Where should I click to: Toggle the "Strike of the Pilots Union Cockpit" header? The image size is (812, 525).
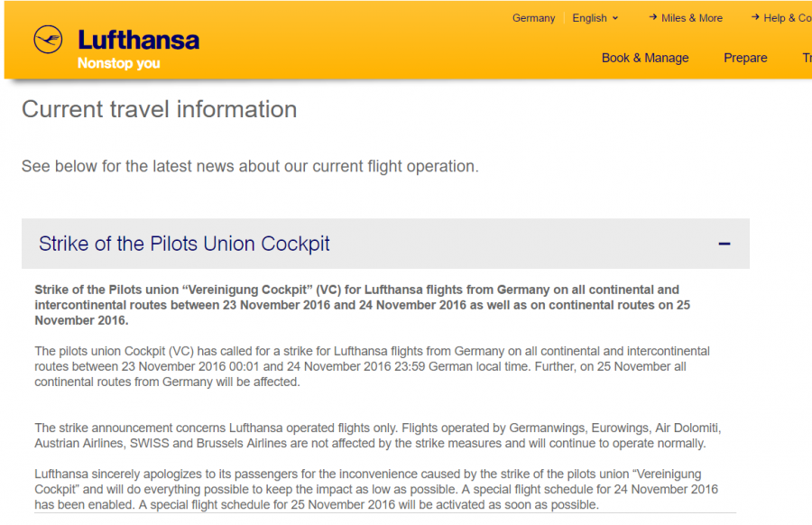coord(184,244)
